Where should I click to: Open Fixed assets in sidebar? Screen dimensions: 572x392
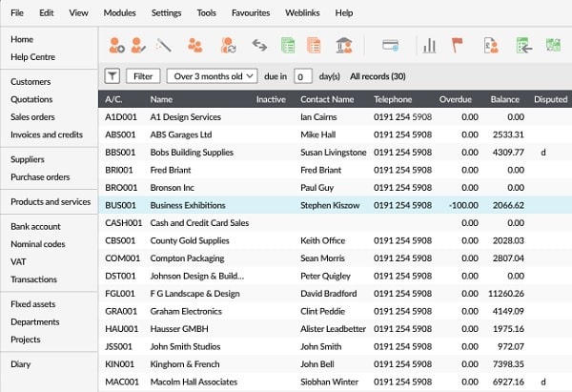[33, 304]
